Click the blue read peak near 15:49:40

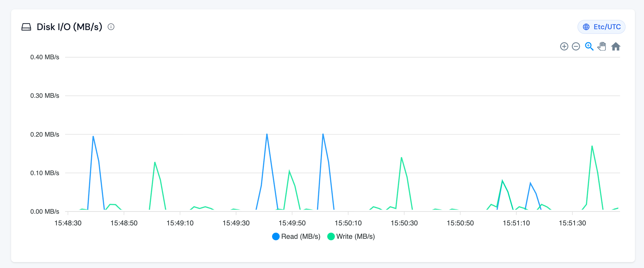coord(267,135)
